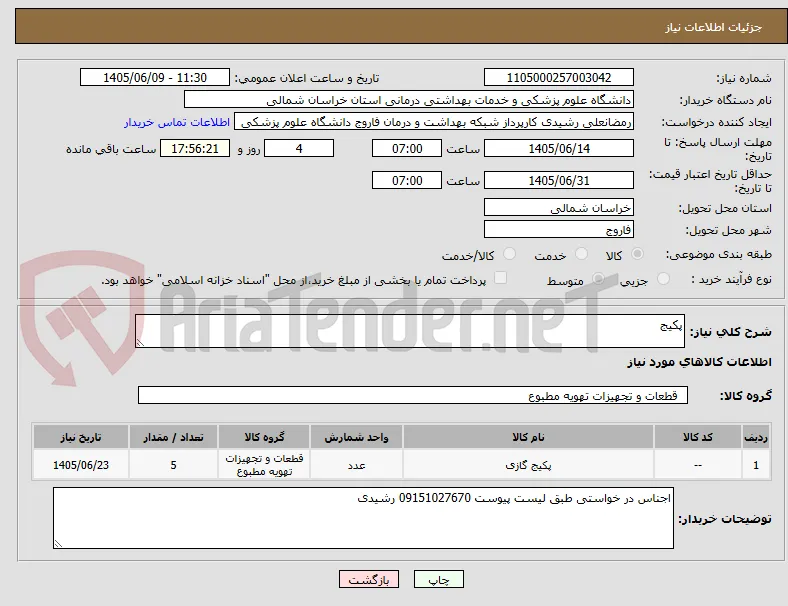Click the resize handle of شرح کلی نیاز box
Screen dimensions: 788x606
(140, 342)
